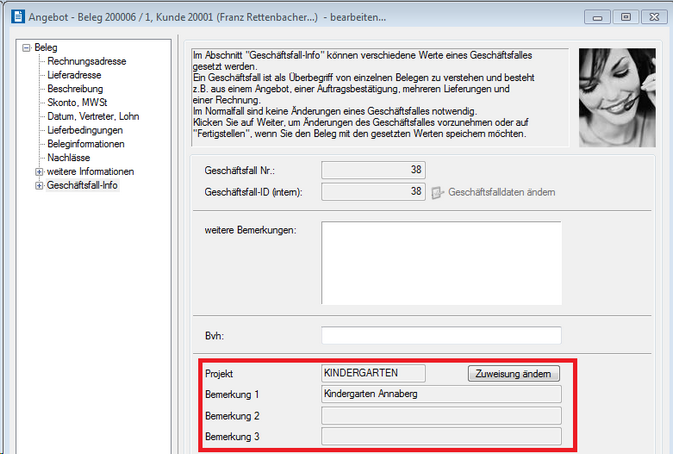Click the Projekt field showing KINDERGARTEN
The image size is (673, 454).
point(373,373)
